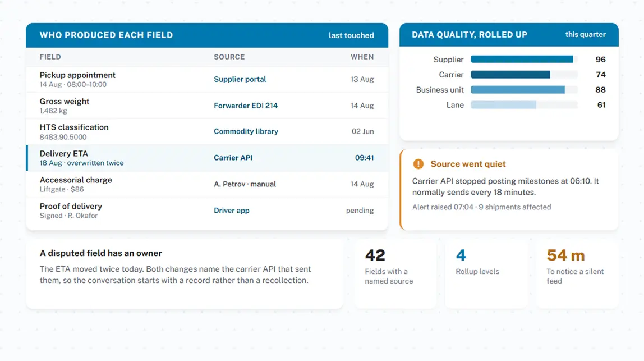Click the Signed · R. Okafor detail
The width and height of the screenshot is (644, 361).
(68, 216)
